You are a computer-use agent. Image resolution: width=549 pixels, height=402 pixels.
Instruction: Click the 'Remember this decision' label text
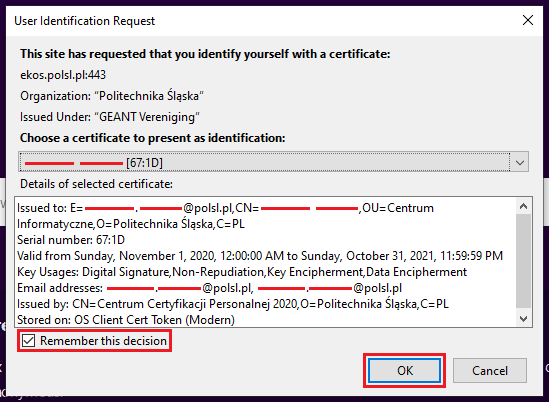[x=103, y=341]
